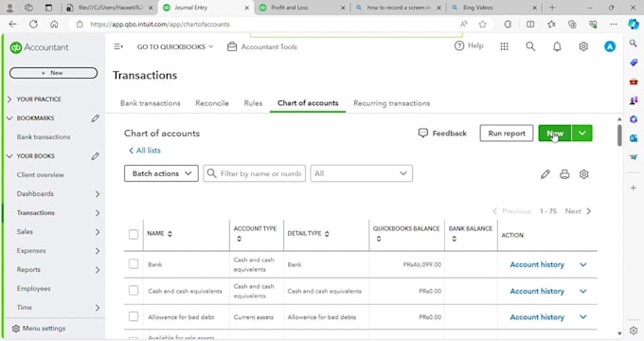Open browser extensions icon
This screenshot has width=644, height=341.
[x=508, y=25]
